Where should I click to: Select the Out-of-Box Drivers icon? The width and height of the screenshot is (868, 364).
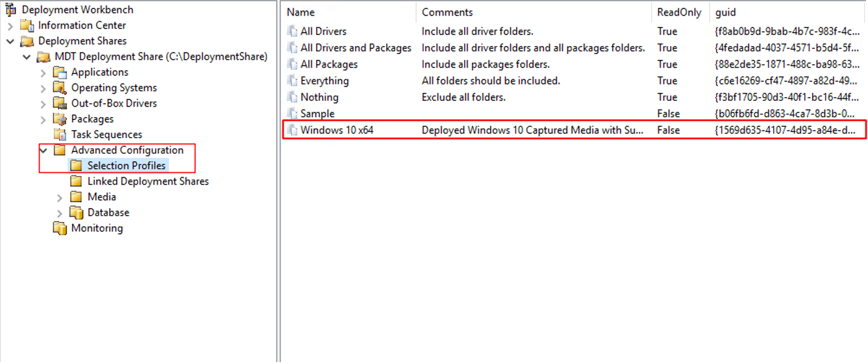coord(60,103)
